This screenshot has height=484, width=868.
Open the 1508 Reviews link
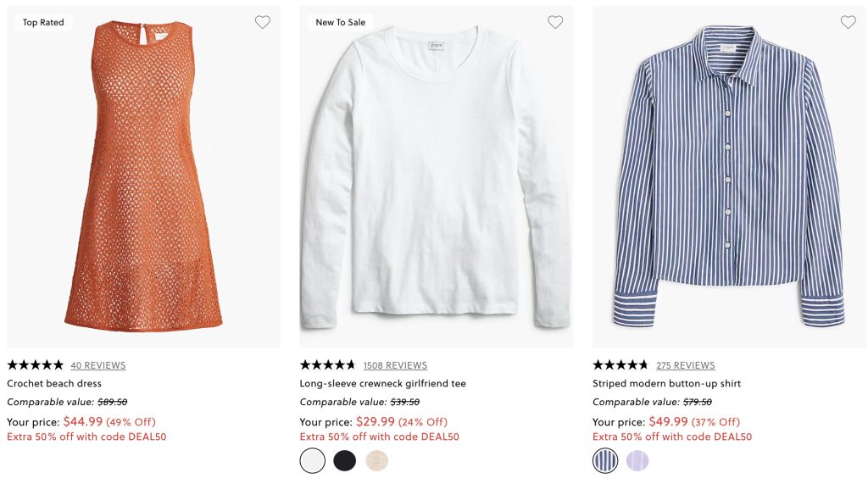[395, 366]
